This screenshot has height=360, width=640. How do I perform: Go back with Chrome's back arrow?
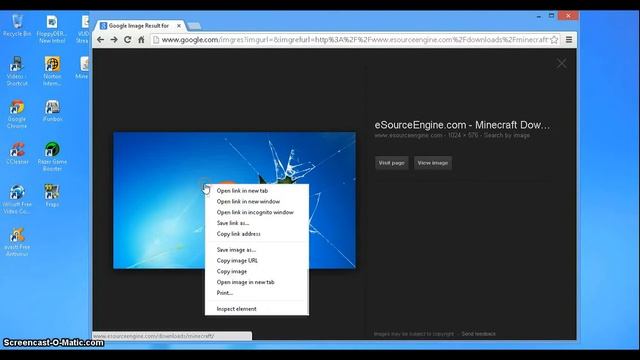click(100, 40)
